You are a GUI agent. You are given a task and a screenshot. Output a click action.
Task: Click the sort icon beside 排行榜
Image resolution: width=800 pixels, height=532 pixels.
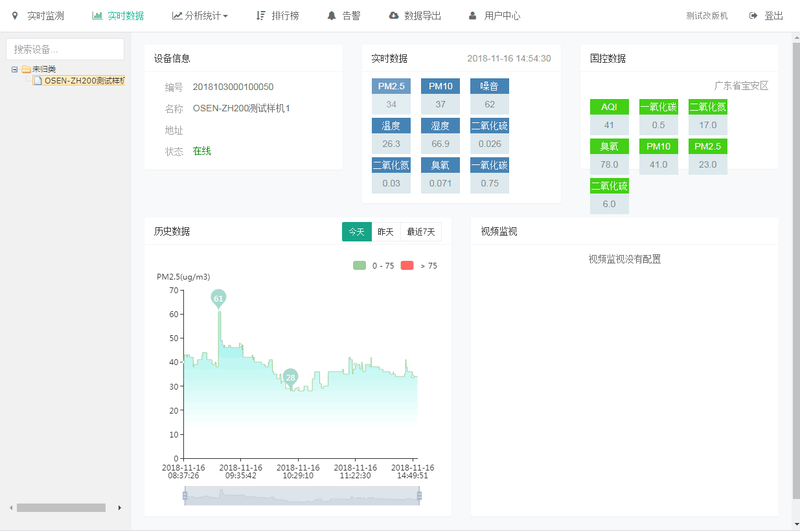pyautogui.click(x=260, y=16)
